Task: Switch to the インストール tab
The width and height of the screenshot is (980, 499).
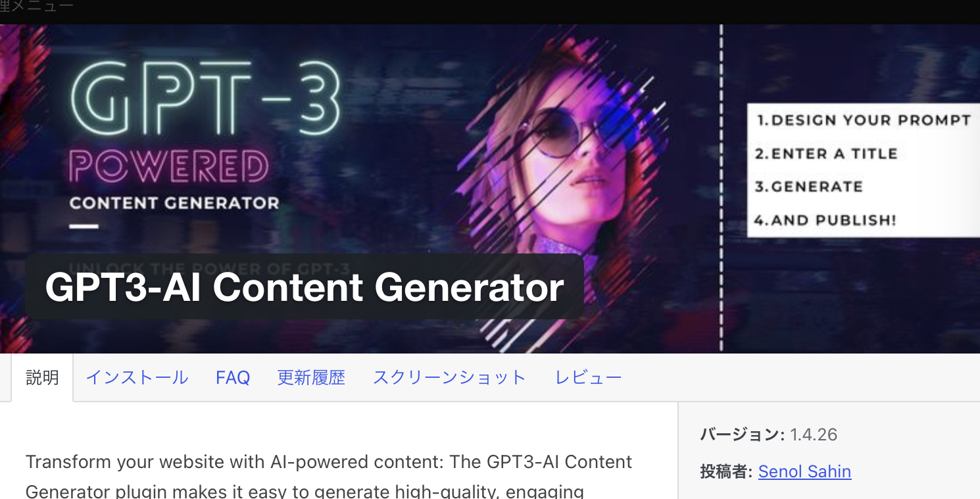Action: 137,378
